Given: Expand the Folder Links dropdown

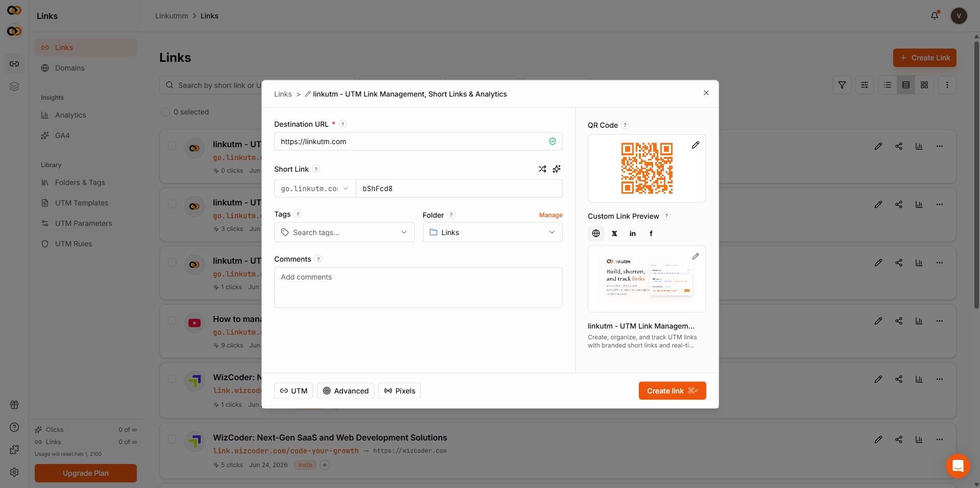Looking at the screenshot, I should point(492,233).
